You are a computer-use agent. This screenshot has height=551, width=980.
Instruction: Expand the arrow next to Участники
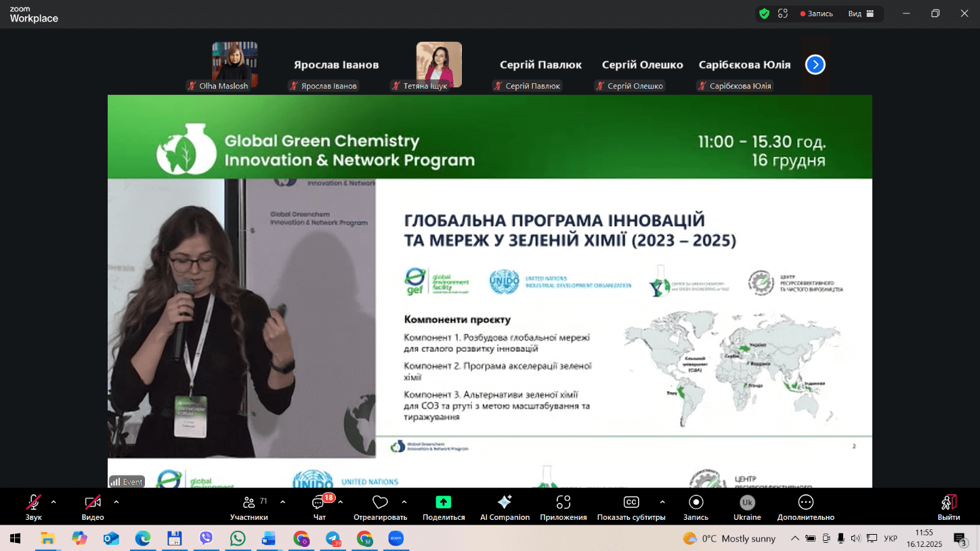pos(282,502)
